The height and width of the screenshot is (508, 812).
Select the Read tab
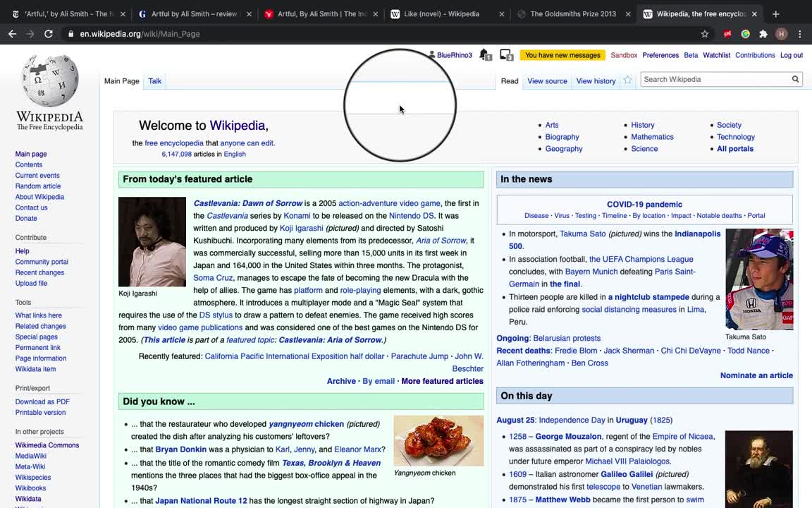coord(509,81)
